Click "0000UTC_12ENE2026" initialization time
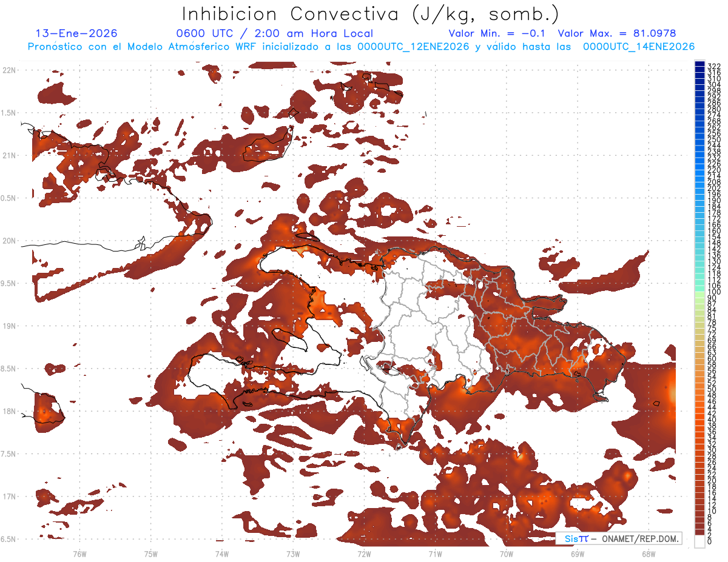This screenshot has height=562, width=728. [x=413, y=47]
